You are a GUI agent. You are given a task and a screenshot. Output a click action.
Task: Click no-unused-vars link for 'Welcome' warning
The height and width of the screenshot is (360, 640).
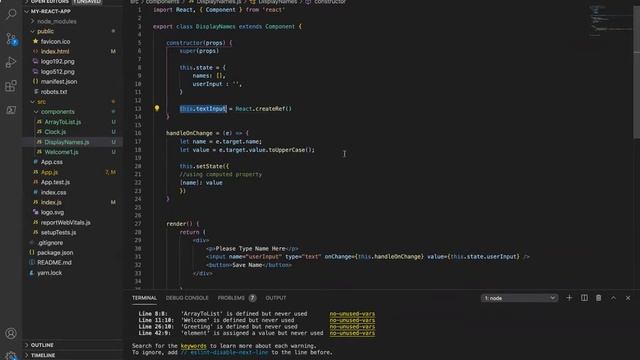point(352,320)
